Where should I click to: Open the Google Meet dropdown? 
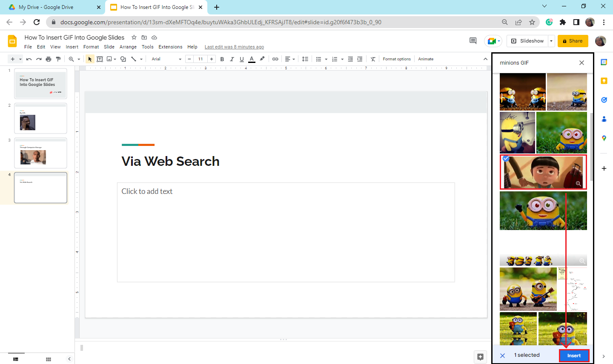tap(493, 41)
